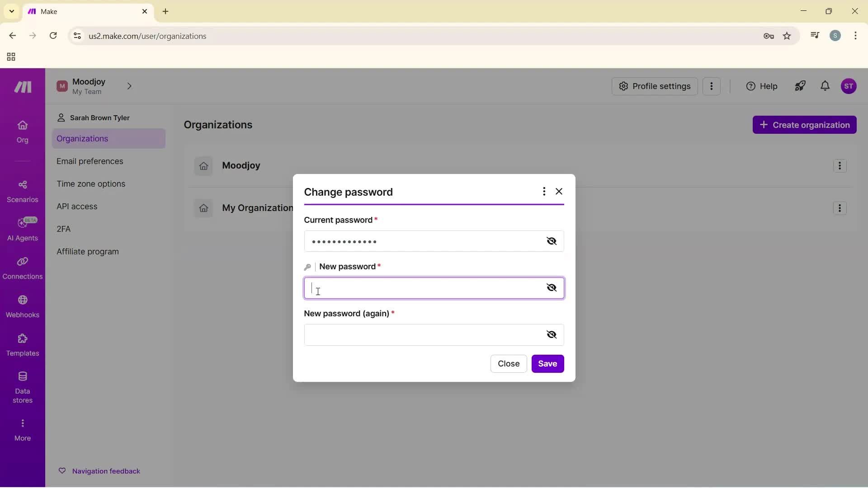Open the Scenarios section in sidebar
868x488 pixels.
pyautogui.click(x=22, y=191)
